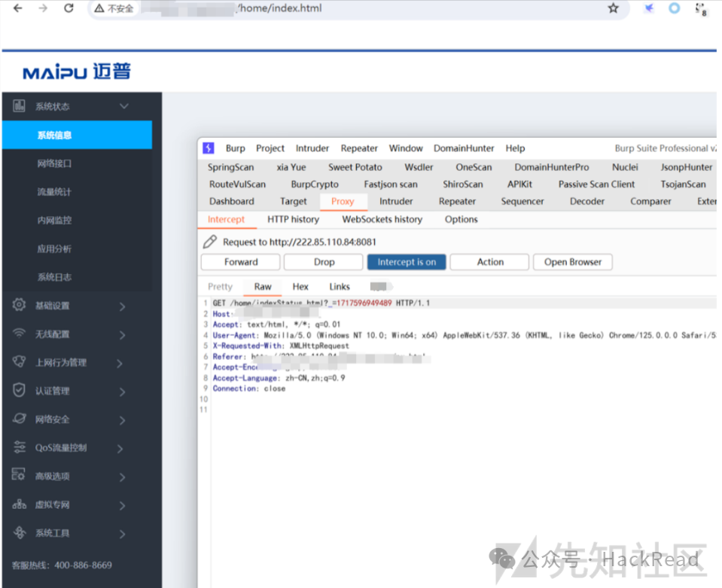Open the DomainHunter menu
This screenshot has width=722, height=588.
464,148
